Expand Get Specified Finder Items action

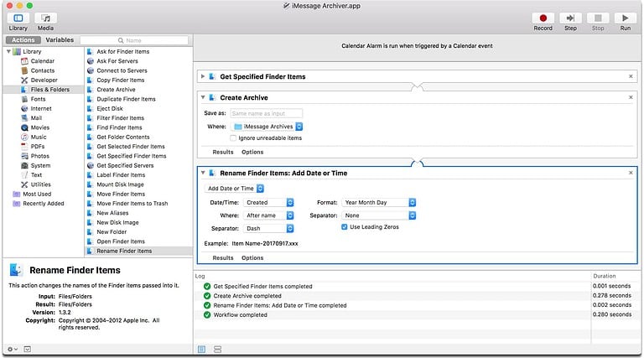pos(202,76)
